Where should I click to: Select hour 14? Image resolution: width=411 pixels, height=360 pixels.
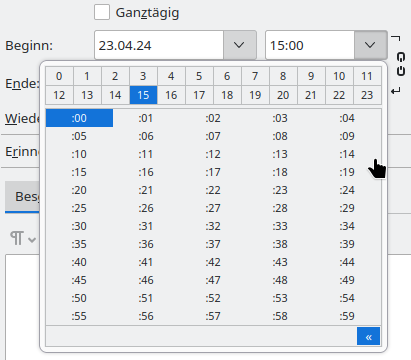pyautogui.click(x=115, y=95)
